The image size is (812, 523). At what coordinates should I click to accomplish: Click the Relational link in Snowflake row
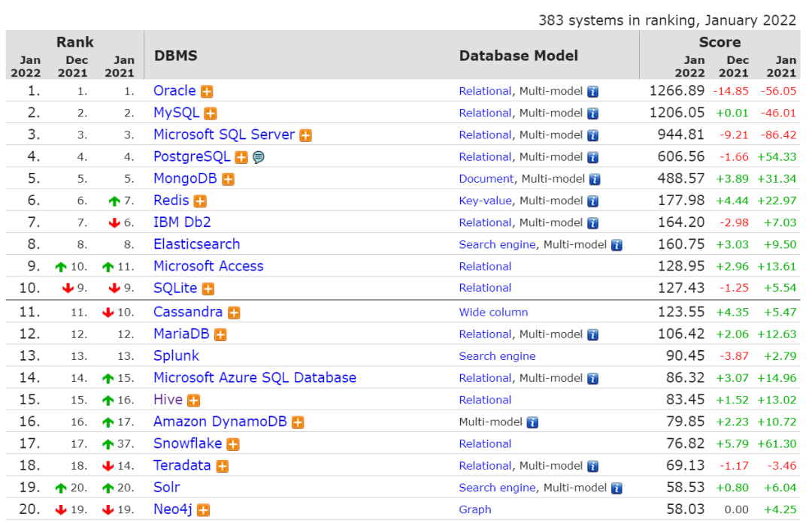pyautogui.click(x=485, y=444)
